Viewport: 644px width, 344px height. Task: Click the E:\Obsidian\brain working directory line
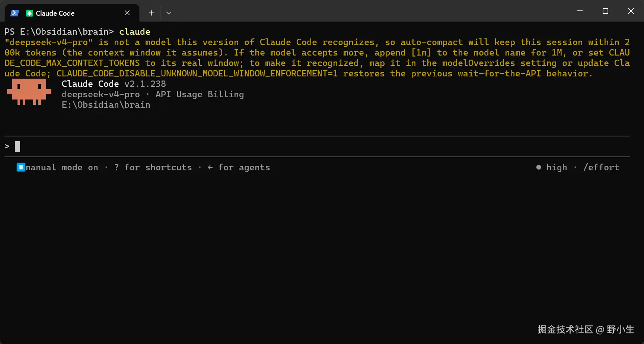tap(106, 105)
